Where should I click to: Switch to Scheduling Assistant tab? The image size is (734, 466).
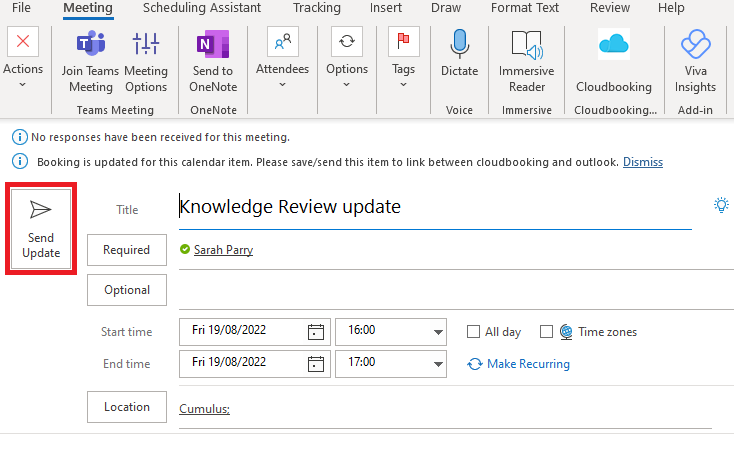click(x=202, y=8)
